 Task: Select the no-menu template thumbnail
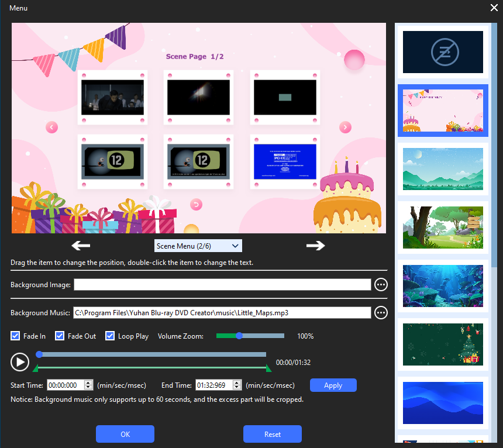443,53
